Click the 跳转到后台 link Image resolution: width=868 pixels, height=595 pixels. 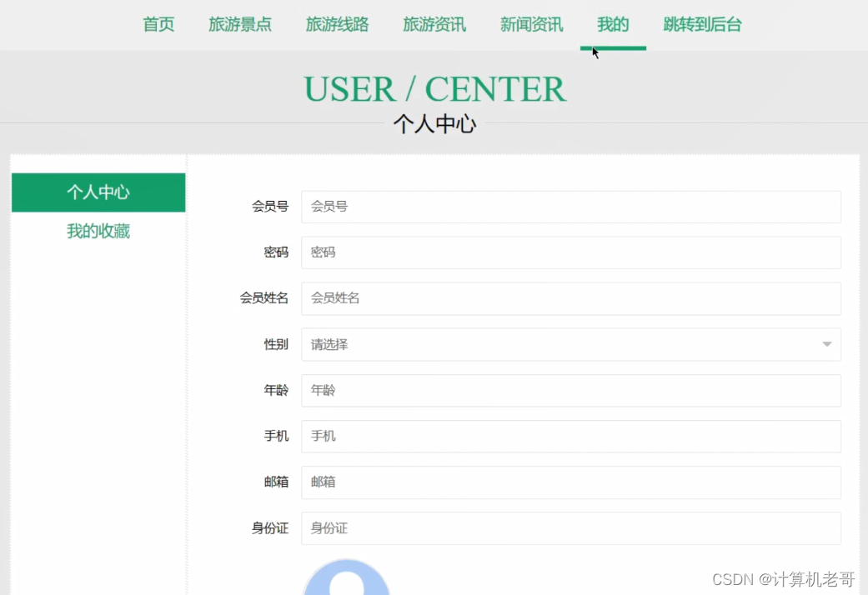[x=702, y=24]
